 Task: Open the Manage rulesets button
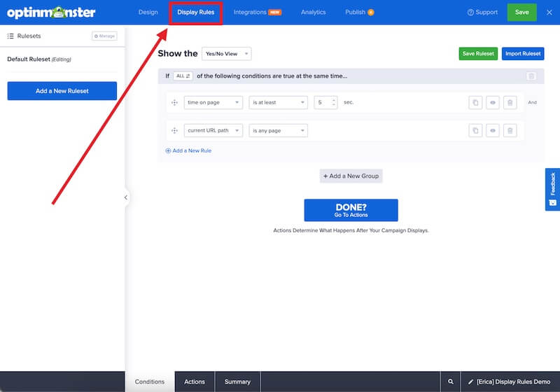point(104,36)
